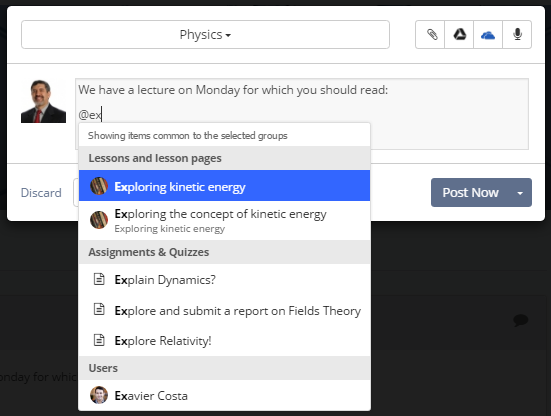
Task: Select the Explain Dynamics? assignment entry
Action: pos(225,280)
